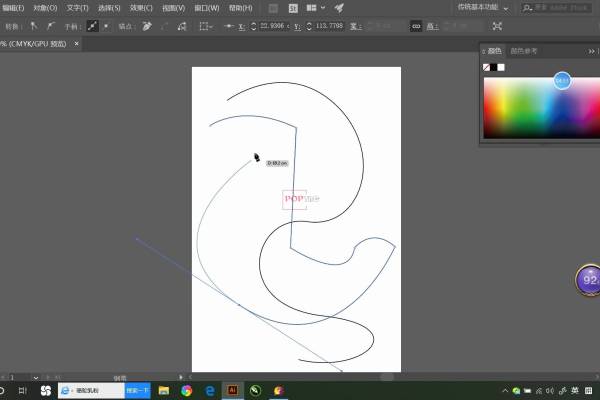Open the 效果(C) menu

click(141, 8)
